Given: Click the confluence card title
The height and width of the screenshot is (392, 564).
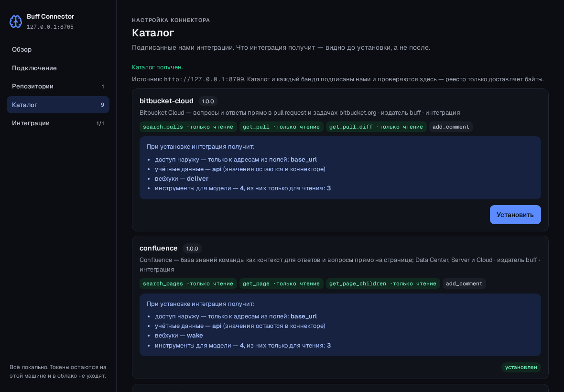Looking at the screenshot, I should 159,248.
